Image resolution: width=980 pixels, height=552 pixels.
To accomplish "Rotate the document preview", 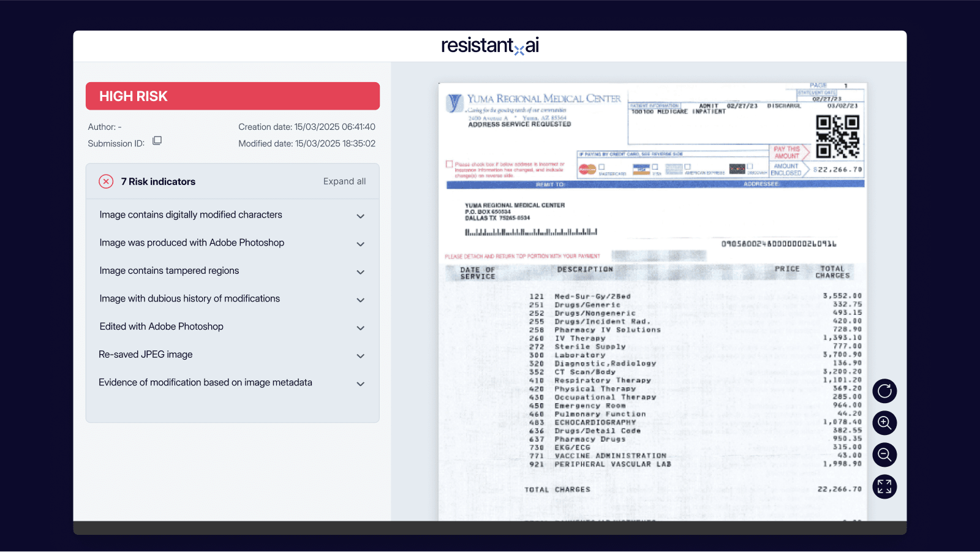I will coord(884,391).
